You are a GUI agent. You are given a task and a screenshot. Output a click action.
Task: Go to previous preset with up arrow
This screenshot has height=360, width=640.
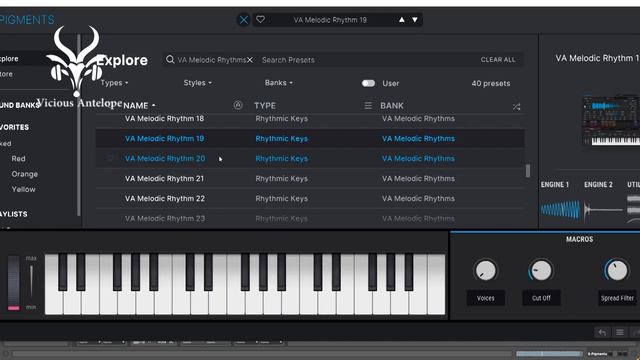click(402, 20)
